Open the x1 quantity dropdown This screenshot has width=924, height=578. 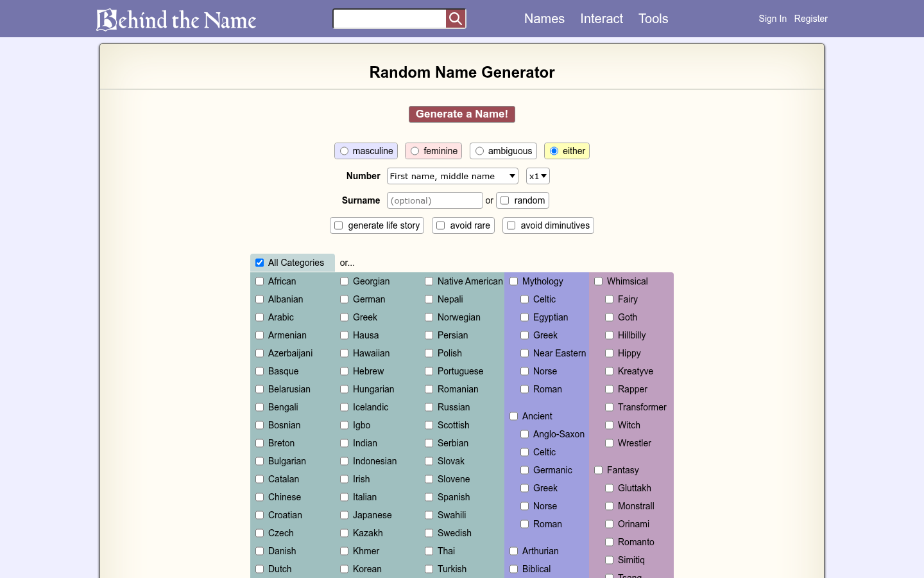(538, 176)
